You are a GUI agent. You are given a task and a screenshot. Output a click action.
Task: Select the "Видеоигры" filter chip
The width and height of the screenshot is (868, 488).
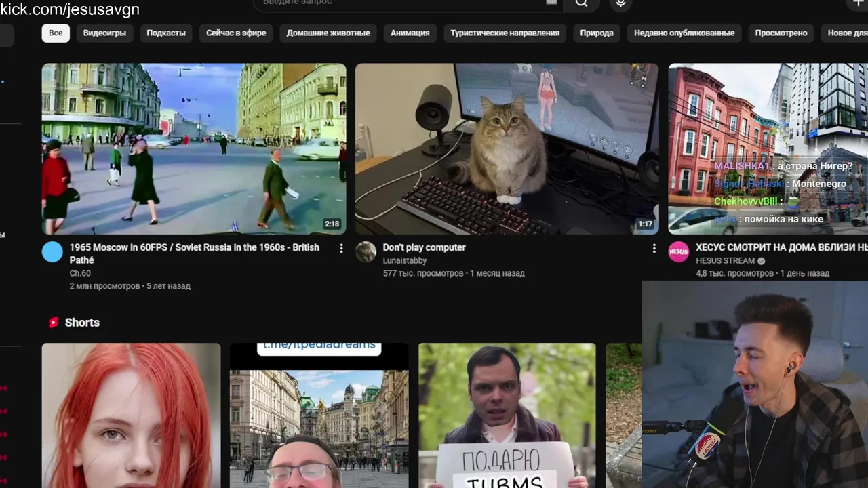tap(104, 33)
